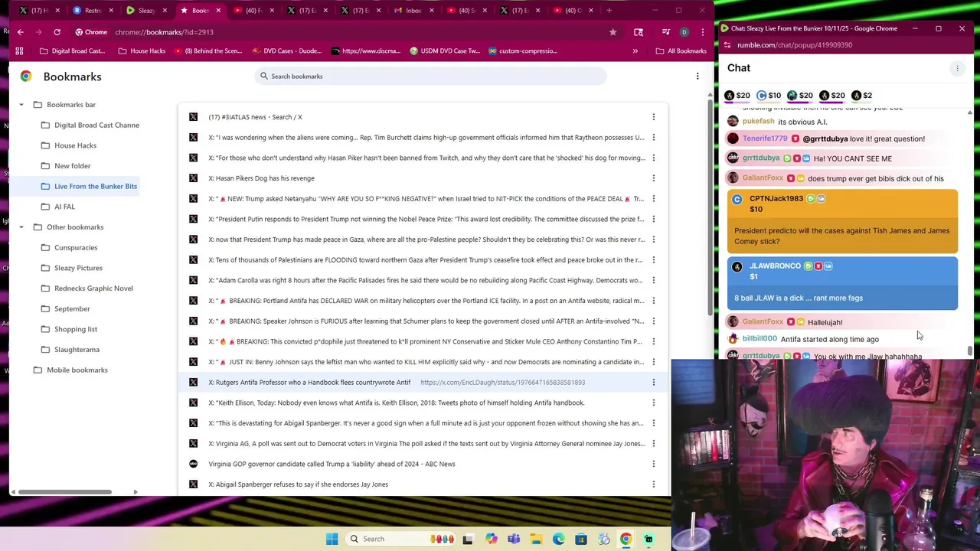Click CPTNJack1983's $10 rant message
Viewport: 980px width, 551px height.
[842, 222]
